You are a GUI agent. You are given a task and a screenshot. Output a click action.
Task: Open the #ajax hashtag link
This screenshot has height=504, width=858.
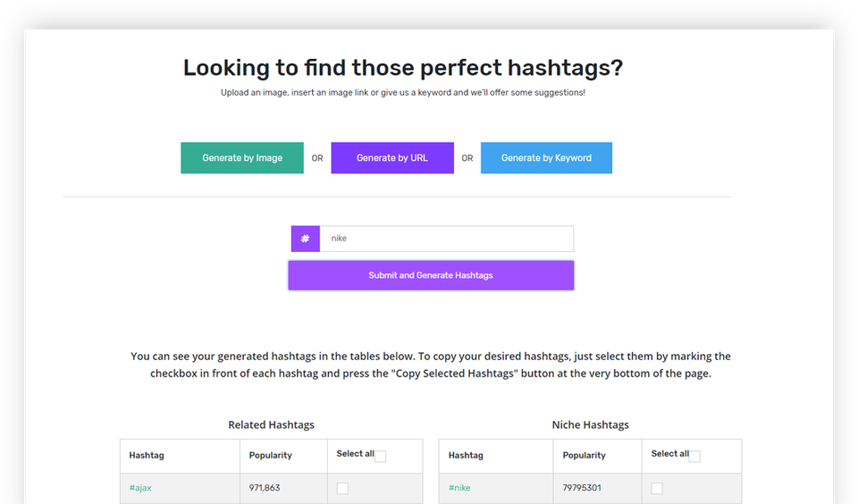[140, 488]
